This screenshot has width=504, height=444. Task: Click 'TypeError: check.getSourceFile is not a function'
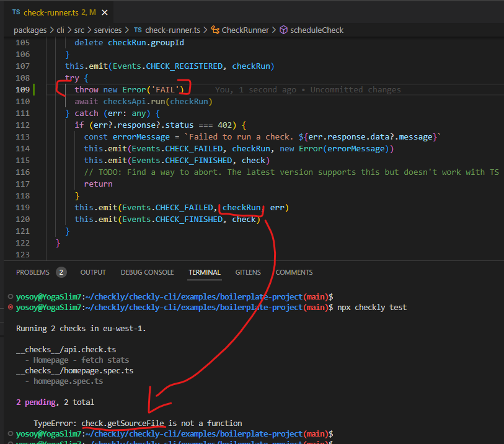pyautogui.click(x=138, y=424)
